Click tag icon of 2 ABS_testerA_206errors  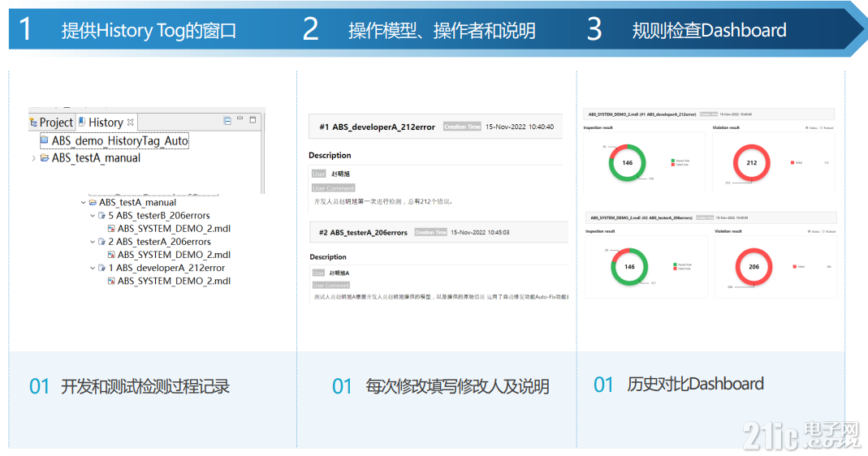pos(101,242)
